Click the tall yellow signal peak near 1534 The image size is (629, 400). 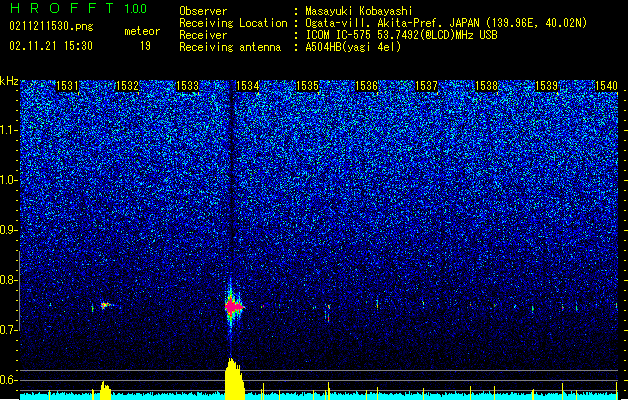click(x=234, y=379)
